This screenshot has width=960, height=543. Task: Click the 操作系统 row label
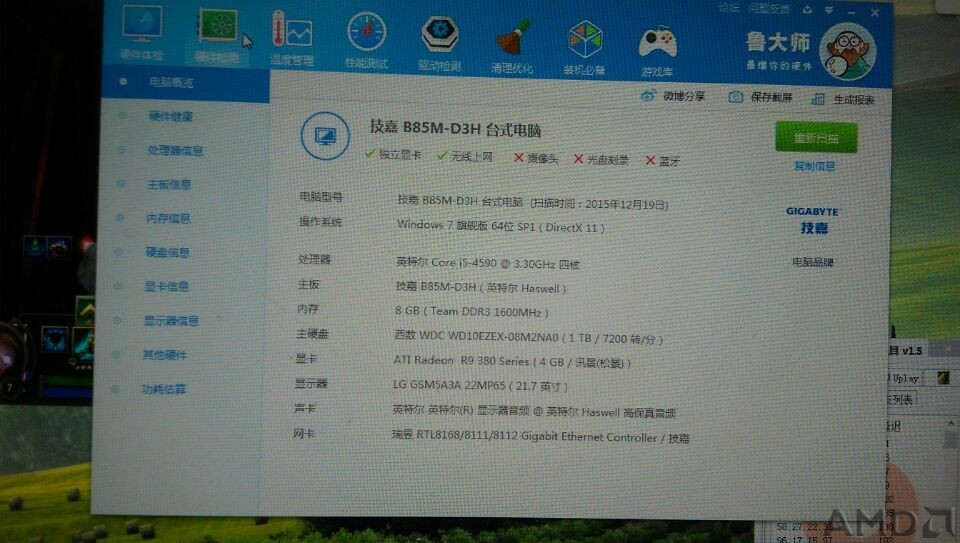[320, 222]
